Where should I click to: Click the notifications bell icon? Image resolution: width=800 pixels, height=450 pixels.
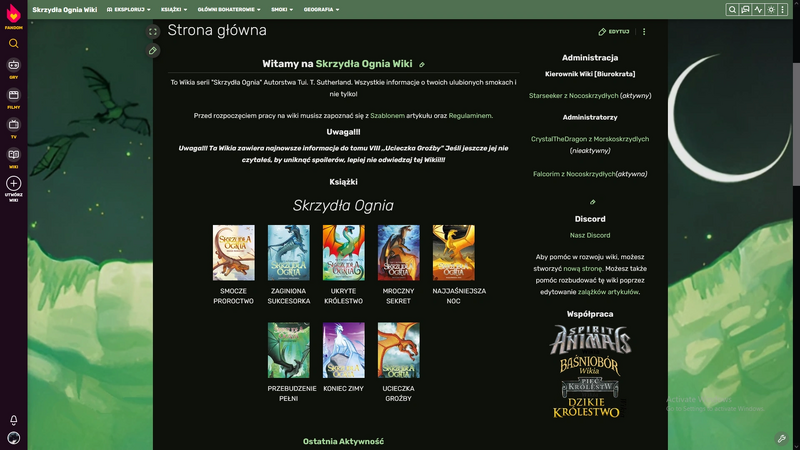(13, 420)
